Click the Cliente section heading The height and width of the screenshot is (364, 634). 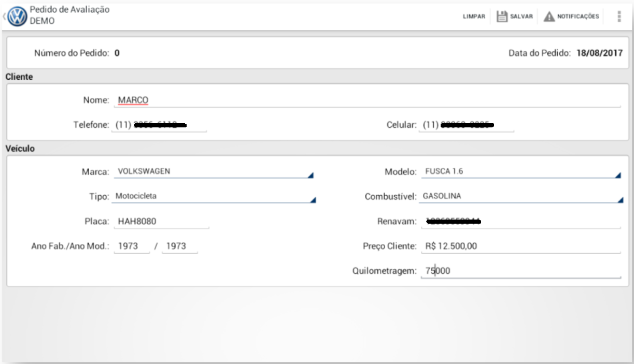(x=19, y=77)
